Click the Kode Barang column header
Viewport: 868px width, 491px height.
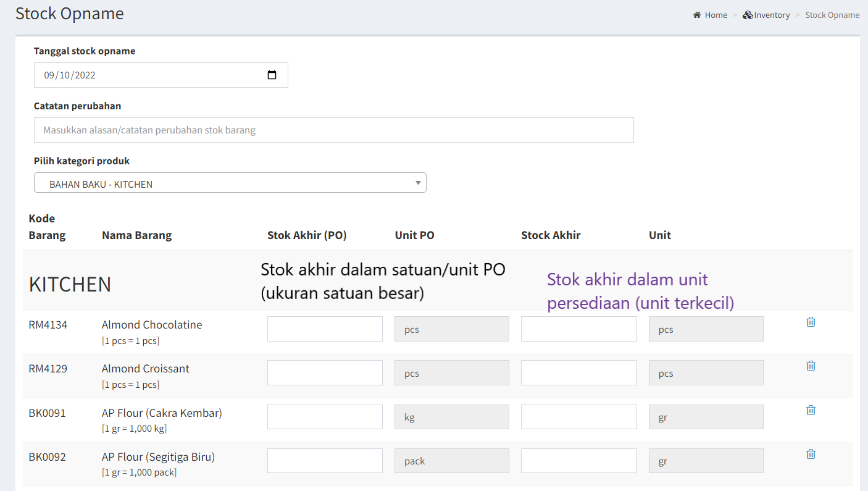pos(47,227)
